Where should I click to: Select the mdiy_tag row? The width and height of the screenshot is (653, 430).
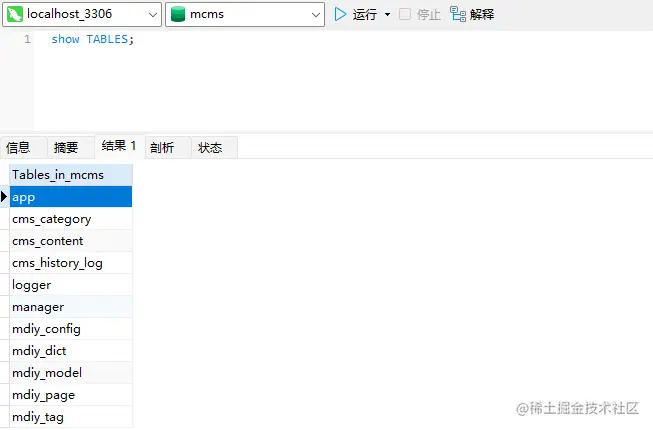point(71,417)
